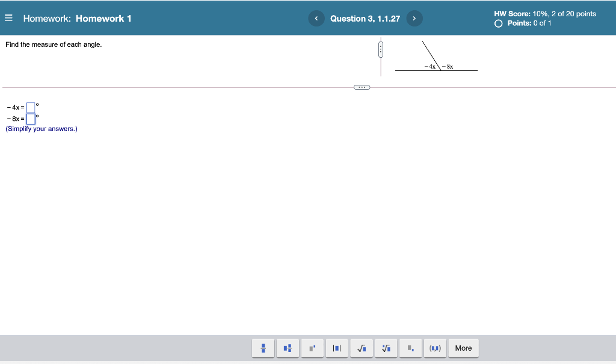This screenshot has height=364, width=616.
Task: Click the −8x answer input box
Action: [31, 119]
